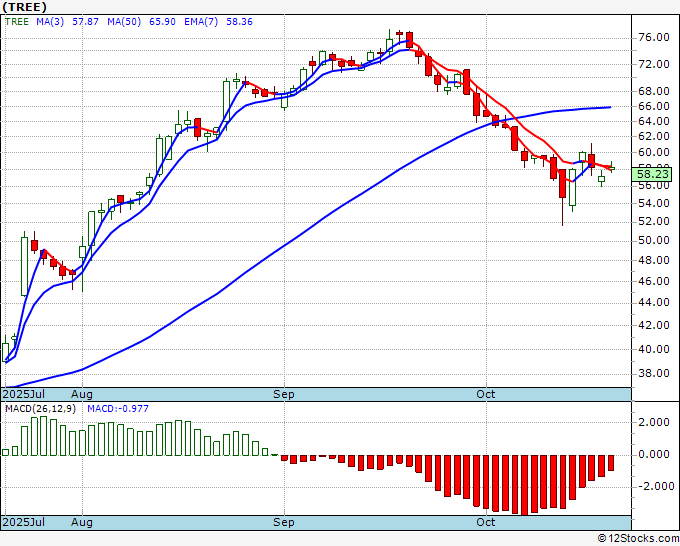Open the 12Stocks.com copyright link

pyautogui.click(x=638, y=539)
